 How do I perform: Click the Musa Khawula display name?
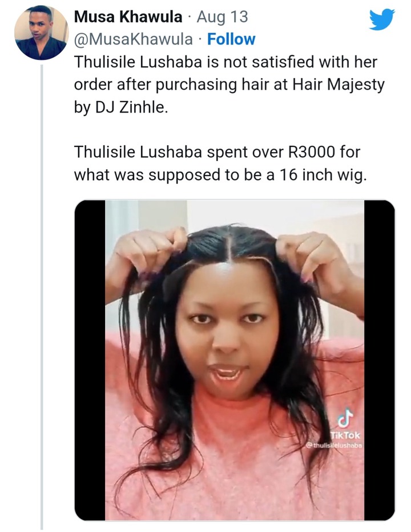tap(128, 17)
